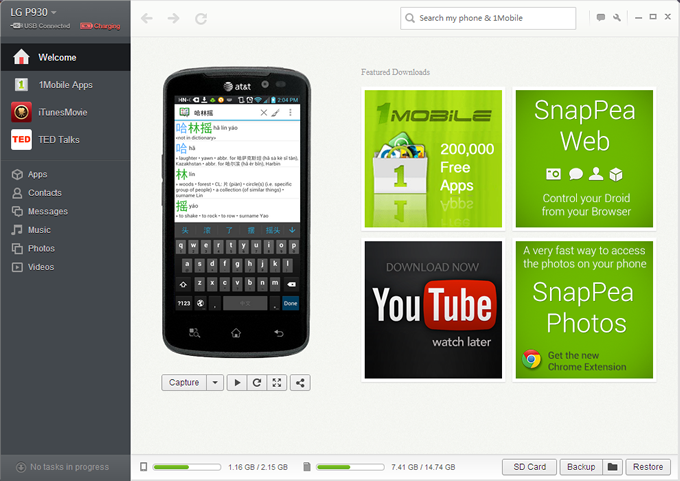Refresh the phone screen preview
Image resolution: width=680 pixels, height=481 pixels.
[x=257, y=383]
